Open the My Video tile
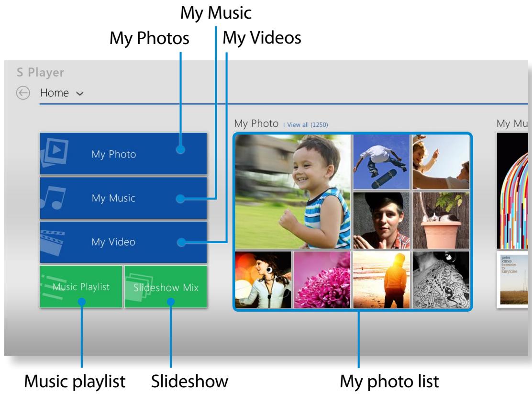 pos(123,242)
